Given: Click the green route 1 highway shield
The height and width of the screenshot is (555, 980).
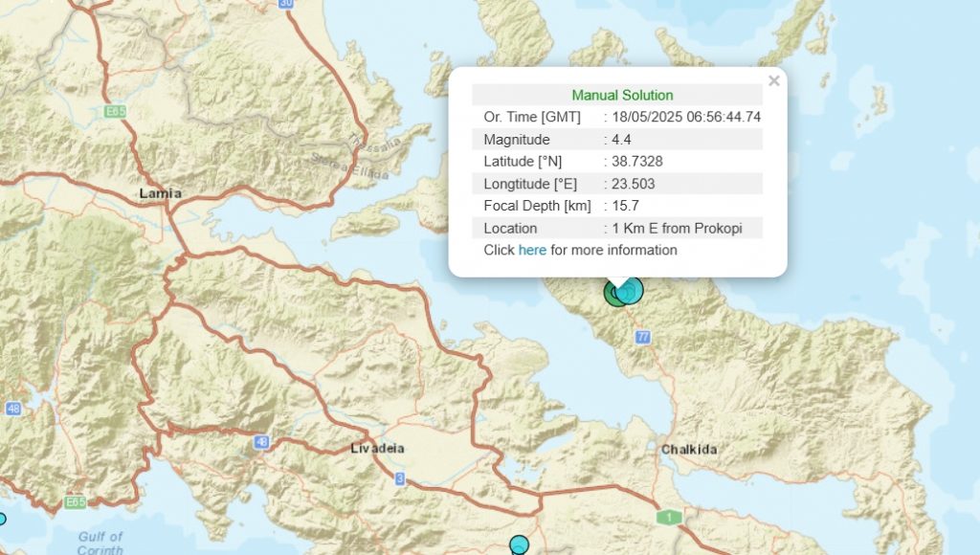Looking at the screenshot, I should pyautogui.click(x=669, y=517).
